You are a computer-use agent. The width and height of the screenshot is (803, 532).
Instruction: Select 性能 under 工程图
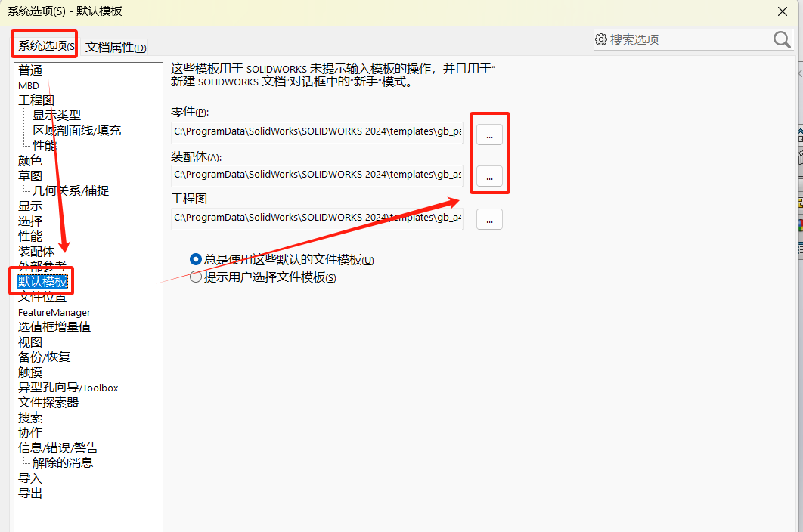tap(45, 145)
